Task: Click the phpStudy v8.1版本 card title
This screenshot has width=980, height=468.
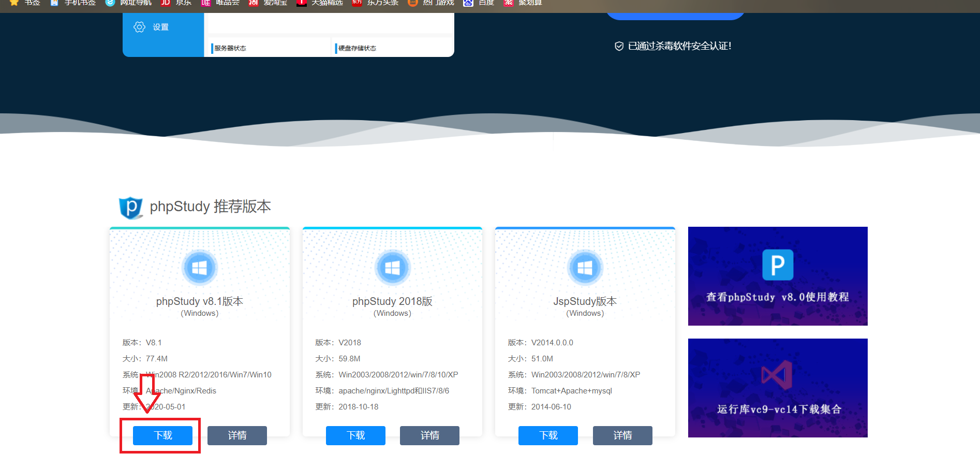Action: tap(200, 301)
